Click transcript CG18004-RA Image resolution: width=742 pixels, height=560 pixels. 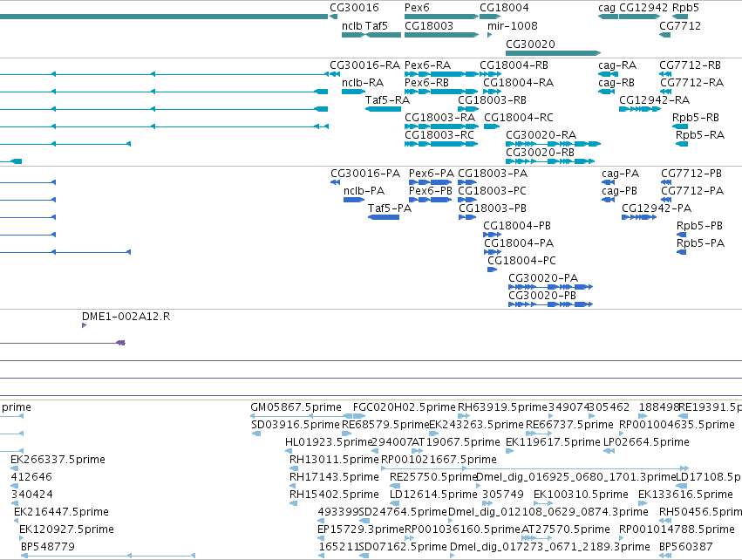pyautogui.click(x=492, y=92)
